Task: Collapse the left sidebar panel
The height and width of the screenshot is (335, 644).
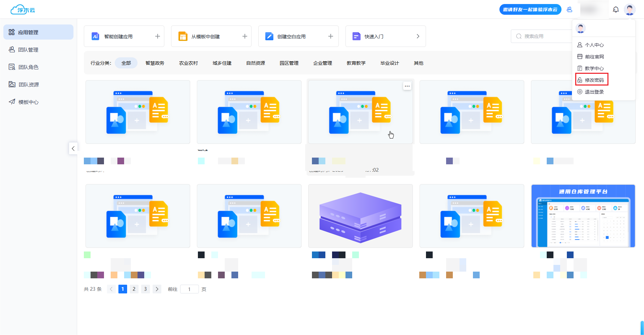Action: pyautogui.click(x=73, y=148)
